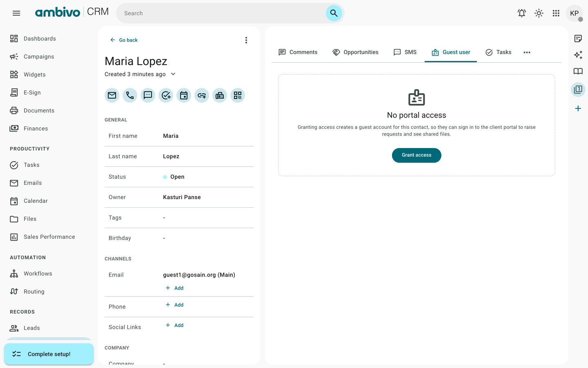Image resolution: width=588 pixels, height=368 pixels.
Task: Open the KP user avatar menu
Action: [x=574, y=13]
